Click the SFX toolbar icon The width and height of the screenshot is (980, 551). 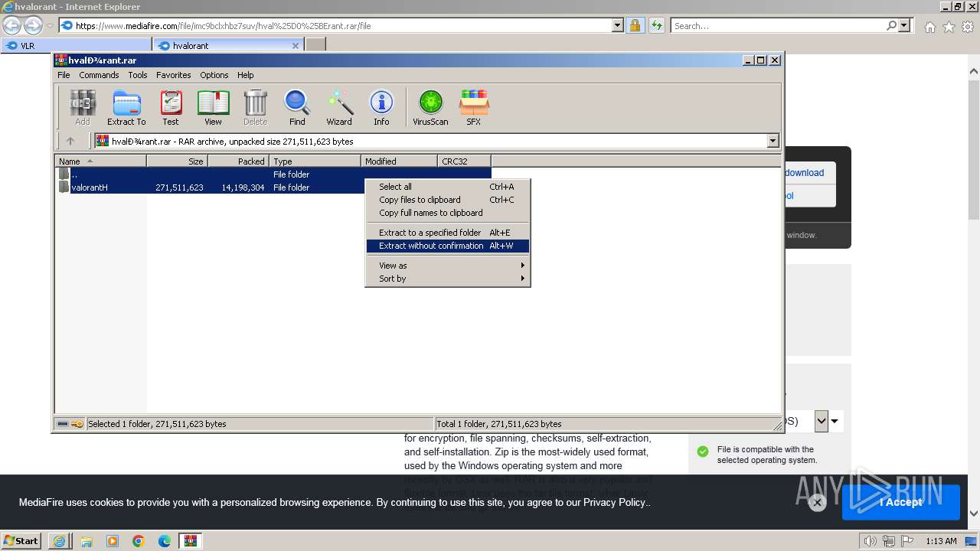tap(474, 107)
